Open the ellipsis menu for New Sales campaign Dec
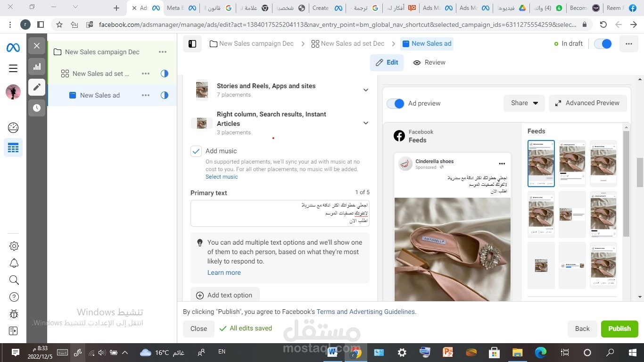 point(162,52)
